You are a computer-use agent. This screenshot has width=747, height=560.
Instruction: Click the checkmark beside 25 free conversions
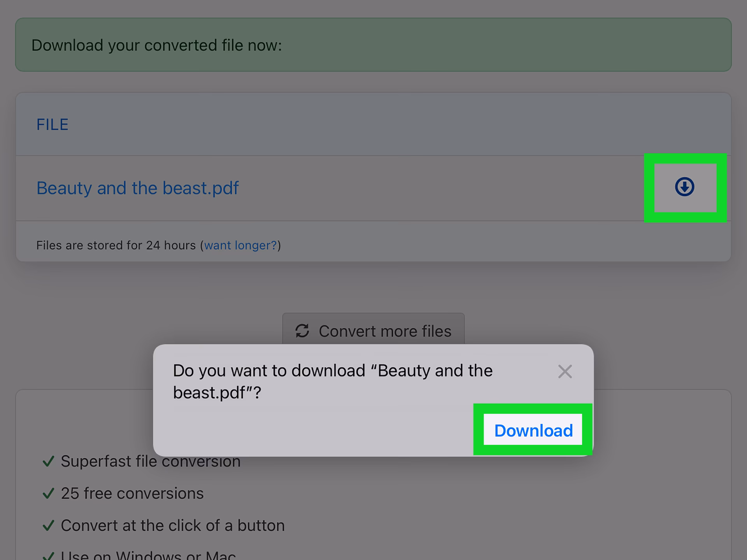click(x=48, y=493)
